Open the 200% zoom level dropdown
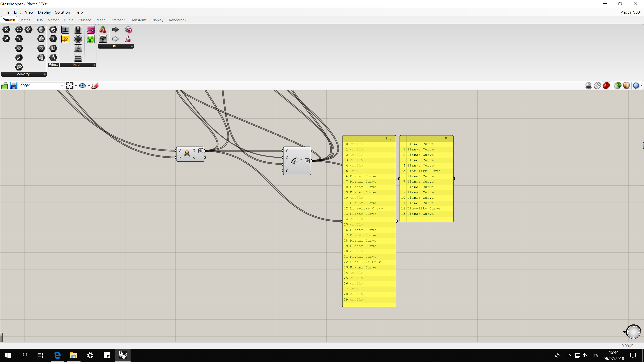The height and width of the screenshot is (362, 644). click(x=62, y=86)
